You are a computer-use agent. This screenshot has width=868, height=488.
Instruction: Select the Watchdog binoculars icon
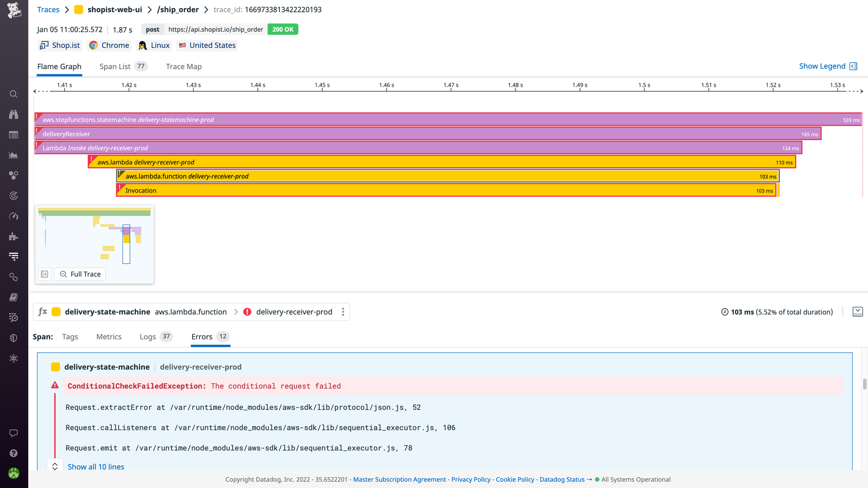point(13,114)
